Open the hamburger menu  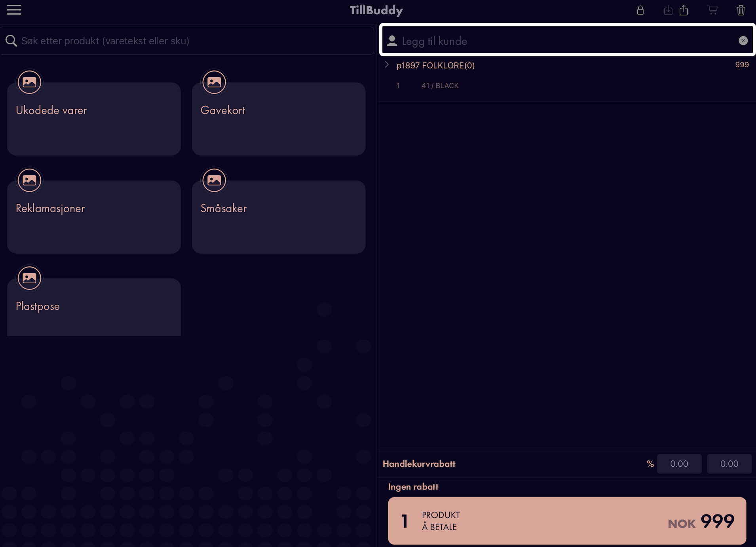point(14,10)
